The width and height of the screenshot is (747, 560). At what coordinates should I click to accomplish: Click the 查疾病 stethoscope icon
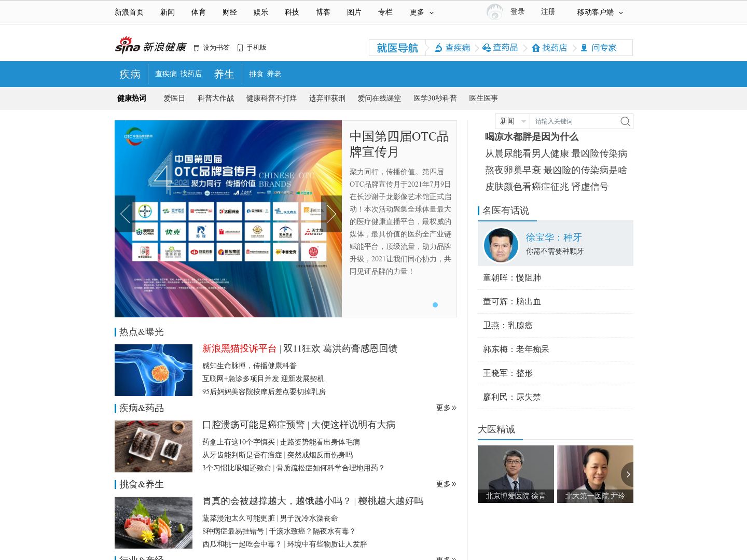pos(438,48)
